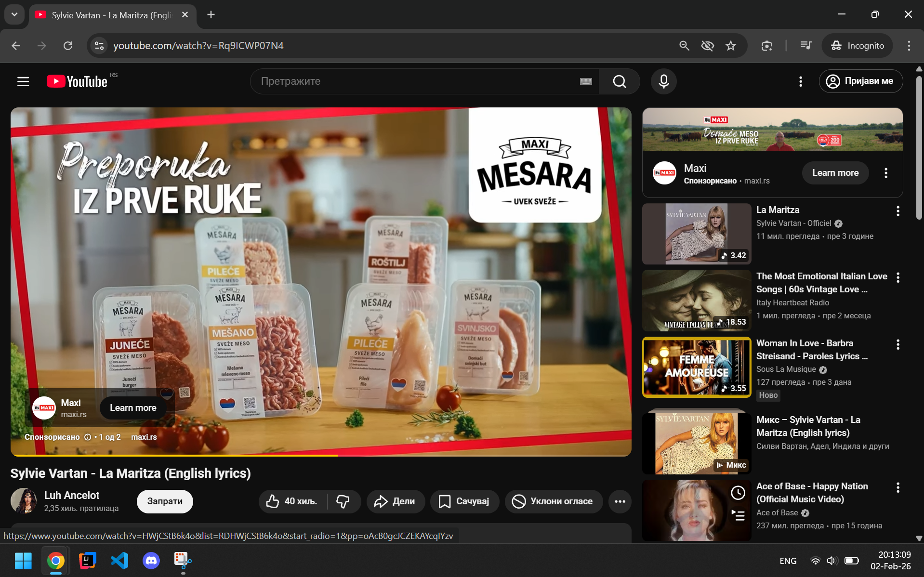Open the three-dot menu beside La Maritza video
Viewport: 924px width, 577px height.
(898, 211)
